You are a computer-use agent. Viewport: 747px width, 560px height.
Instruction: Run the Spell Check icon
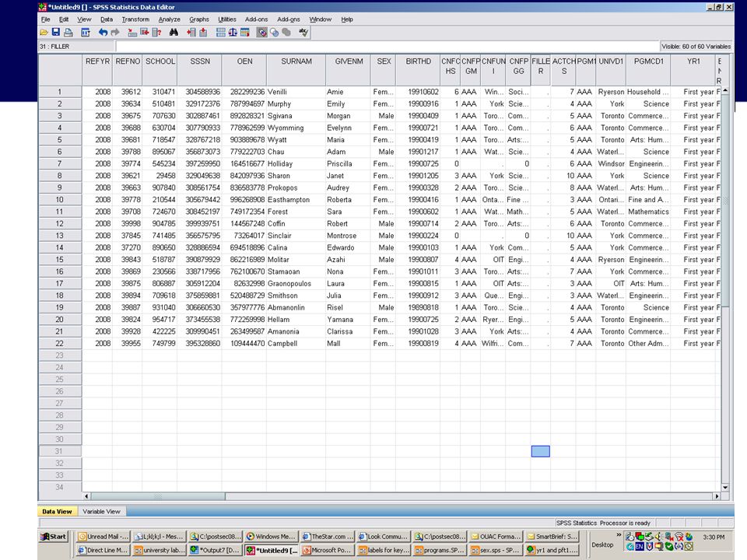coord(303,33)
